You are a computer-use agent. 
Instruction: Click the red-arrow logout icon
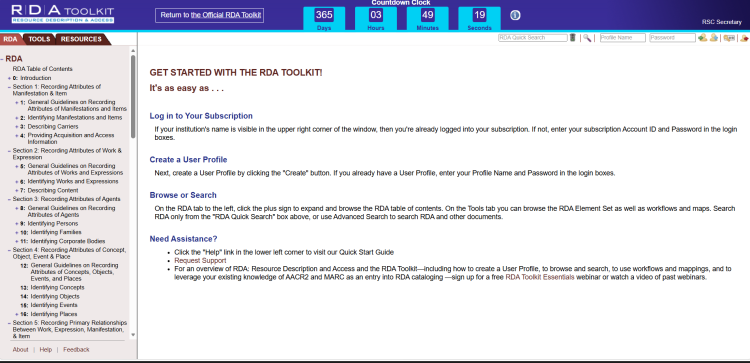(x=744, y=38)
